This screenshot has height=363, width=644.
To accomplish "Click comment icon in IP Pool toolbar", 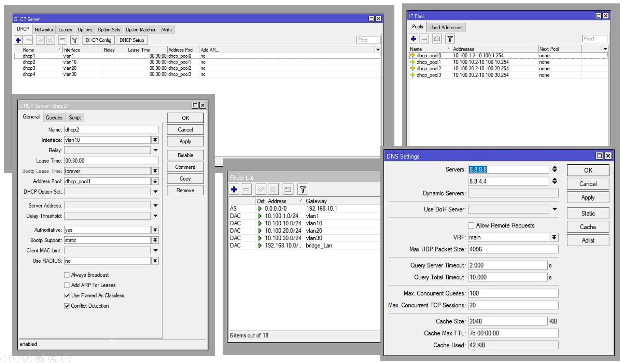I will 437,39.
